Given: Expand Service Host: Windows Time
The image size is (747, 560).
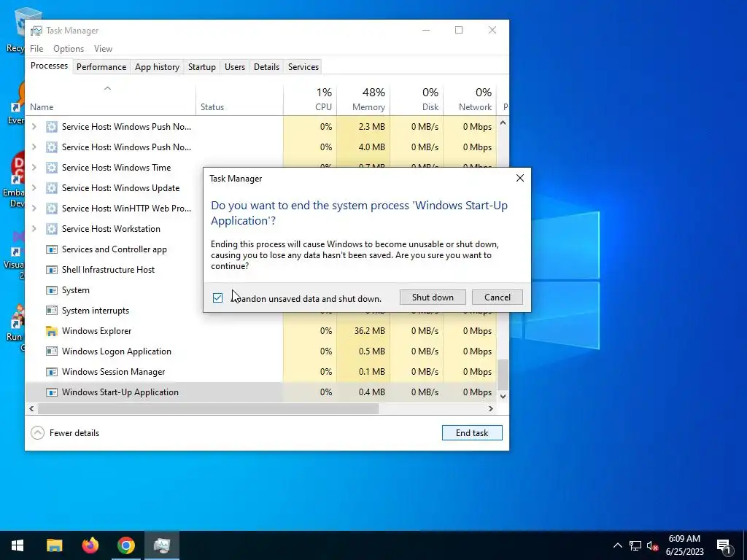Looking at the screenshot, I should (34, 167).
